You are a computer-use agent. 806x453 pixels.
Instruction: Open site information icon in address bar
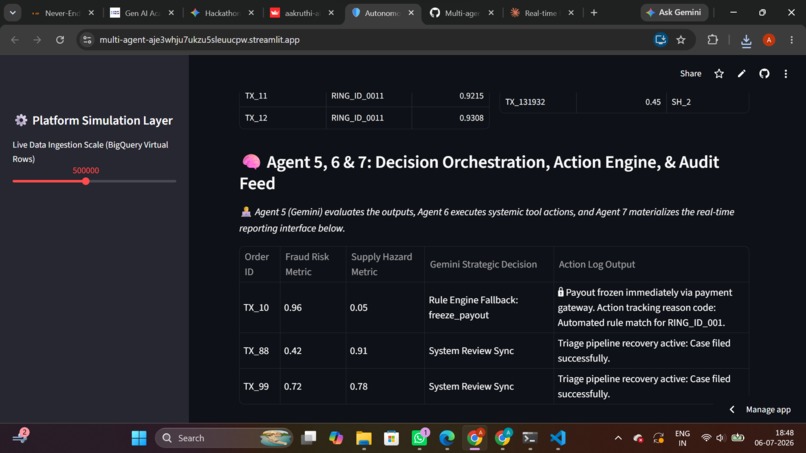[87, 40]
